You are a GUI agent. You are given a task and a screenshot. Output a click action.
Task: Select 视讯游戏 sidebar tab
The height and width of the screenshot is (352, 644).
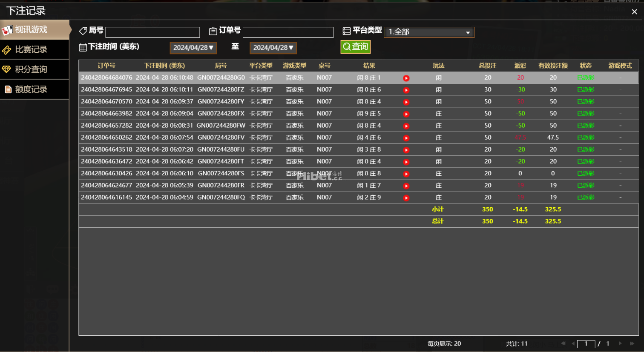[34, 29]
